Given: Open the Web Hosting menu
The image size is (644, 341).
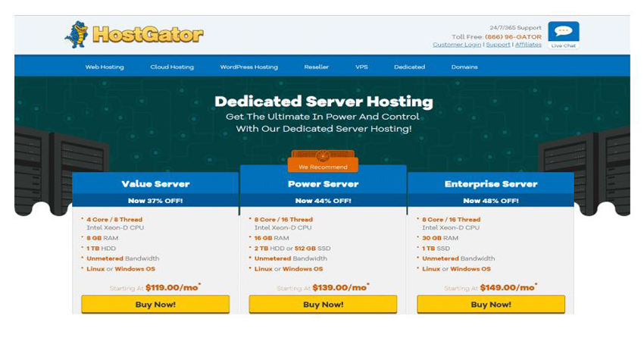Looking at the screenshot, I should coord(105,67).
